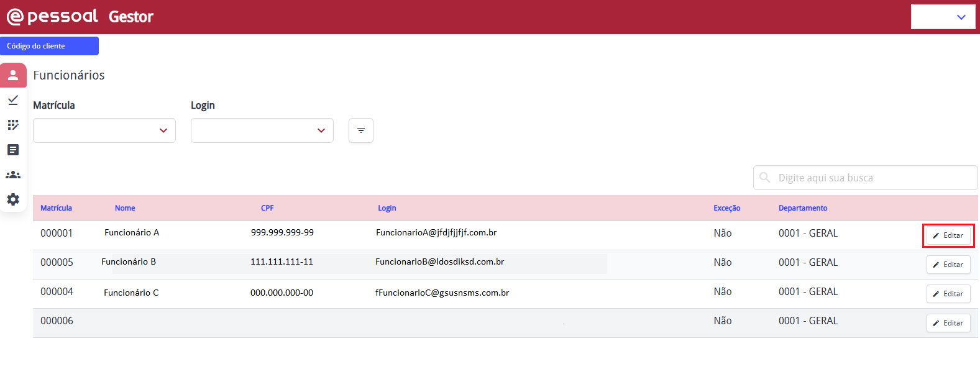
Task: Edit Funcionário C row
Action: coord(948,294)
